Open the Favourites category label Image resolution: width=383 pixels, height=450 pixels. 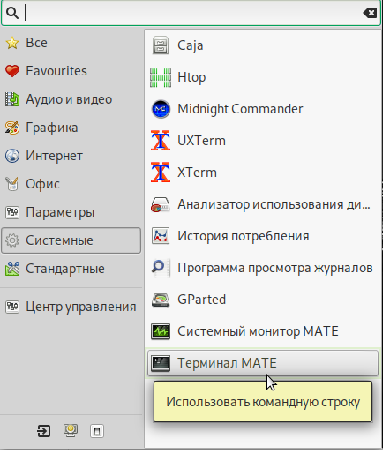[x=56, y=71]
